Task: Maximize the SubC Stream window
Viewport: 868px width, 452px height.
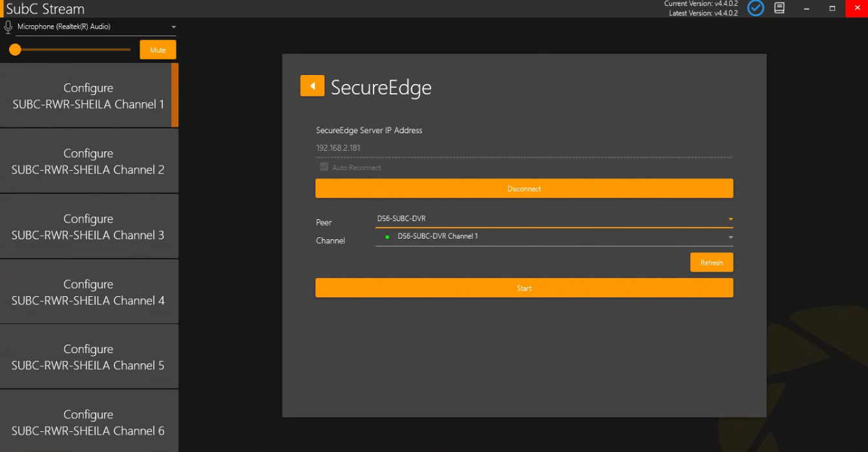Action: click(832, 8)
